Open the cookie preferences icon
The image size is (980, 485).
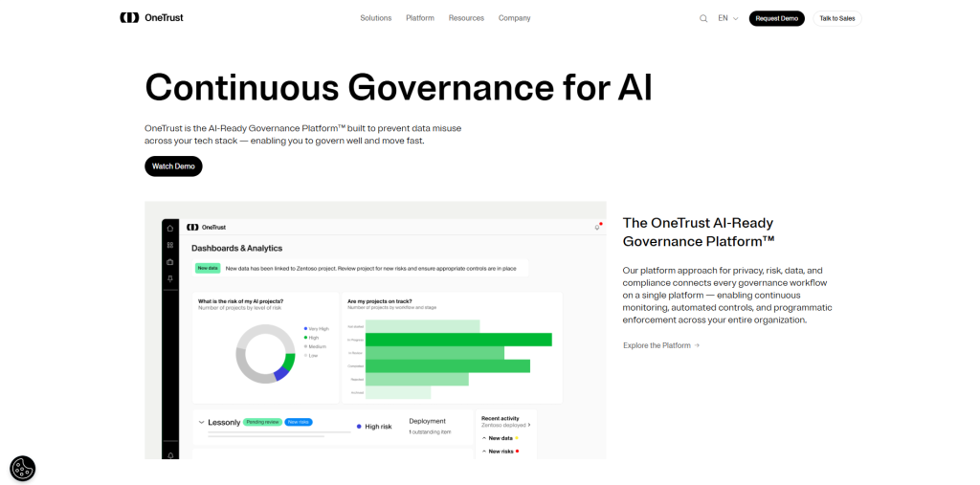(23, 468)
